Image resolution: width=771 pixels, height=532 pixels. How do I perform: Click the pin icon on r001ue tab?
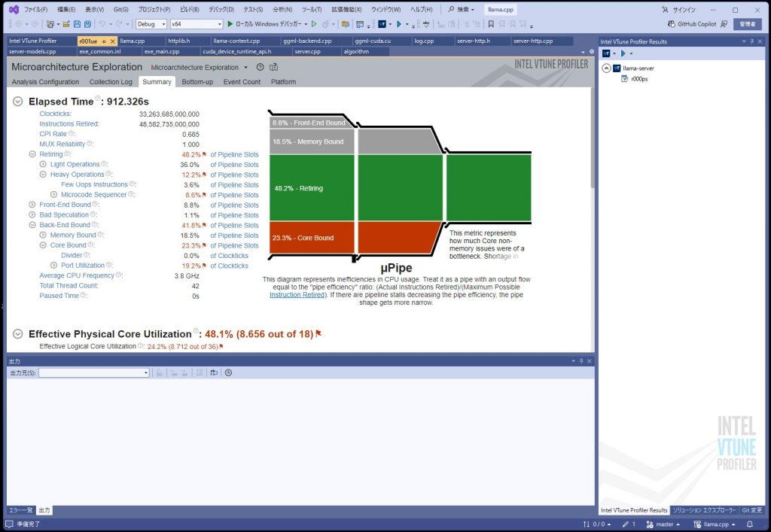point(104,41)
